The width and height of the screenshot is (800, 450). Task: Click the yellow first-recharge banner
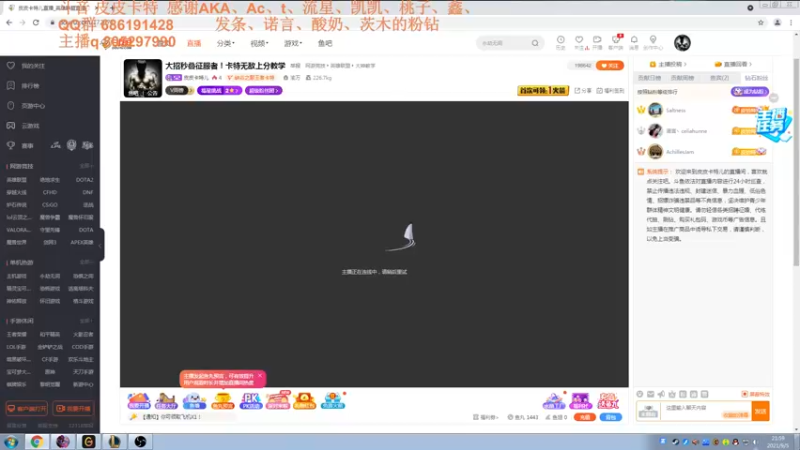pyautogui.click(x=543, y=91)
